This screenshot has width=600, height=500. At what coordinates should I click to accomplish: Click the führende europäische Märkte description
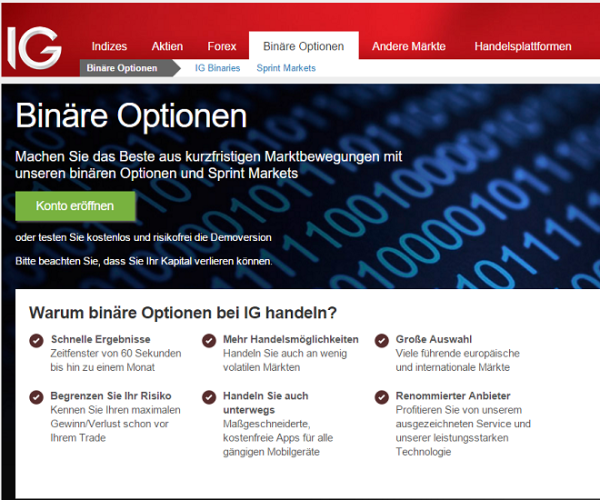(458, 360)
